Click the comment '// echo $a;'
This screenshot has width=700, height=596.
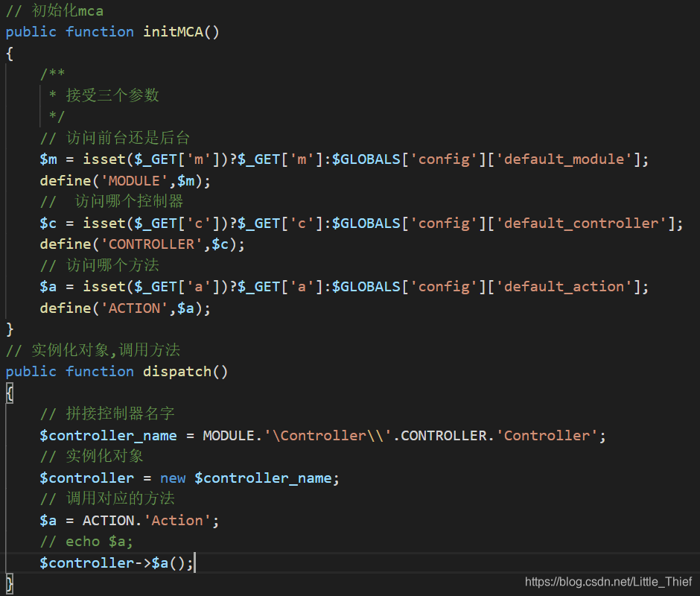point(86,542)
